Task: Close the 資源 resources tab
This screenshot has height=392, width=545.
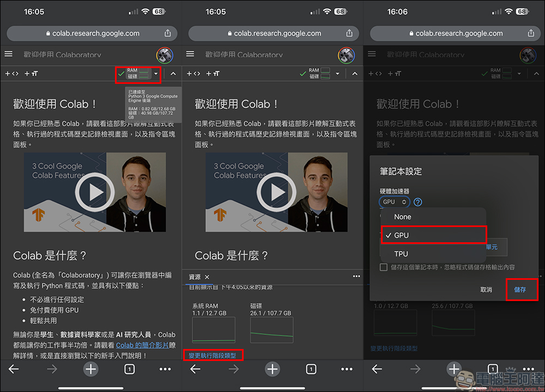Action: [207, 277]
